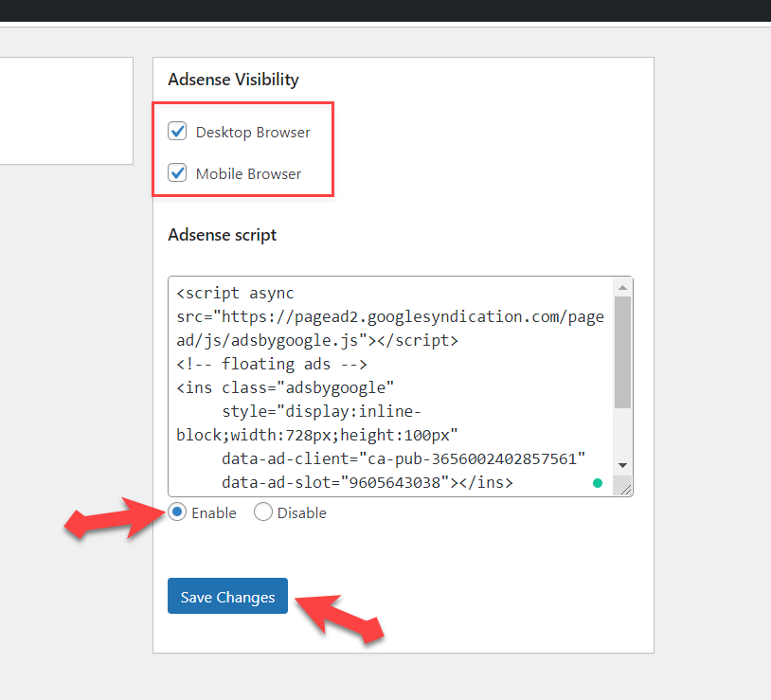771x700 pixels.
Task: Click the Desktop Browser label text
Action: [253, 133]
